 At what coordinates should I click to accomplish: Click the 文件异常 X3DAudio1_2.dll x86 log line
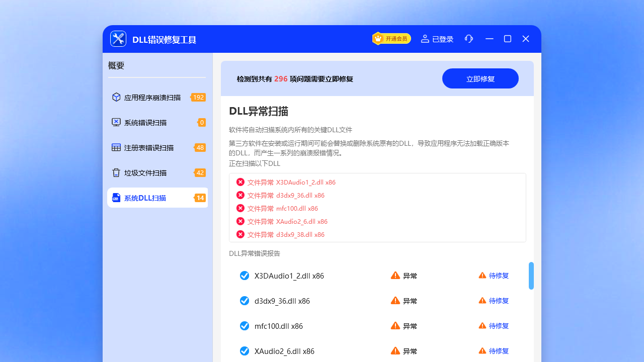coord(291,182)
